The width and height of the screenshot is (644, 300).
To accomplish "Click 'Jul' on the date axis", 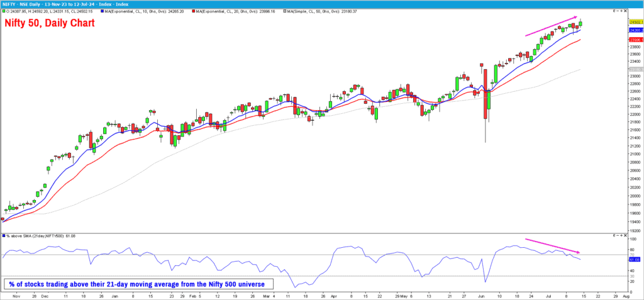I will coord(548,295).
